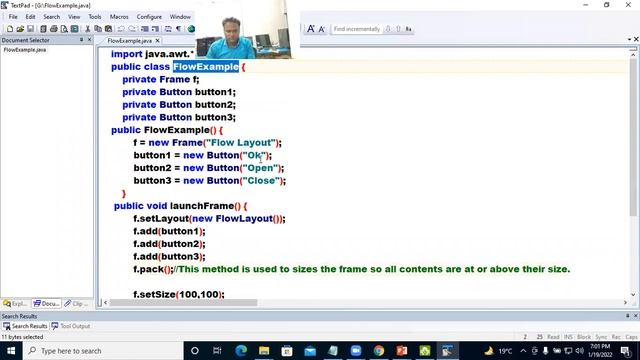This screenshot has height=360, width=640.
Task: Click the taskbar search box
Action: (x=103, y=351)
